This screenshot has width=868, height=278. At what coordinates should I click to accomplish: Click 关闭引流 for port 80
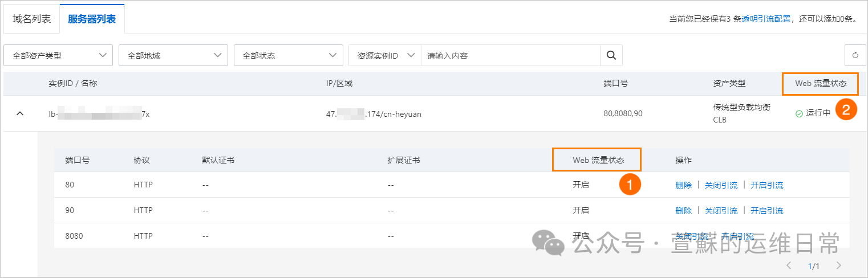tap(721, 185)
